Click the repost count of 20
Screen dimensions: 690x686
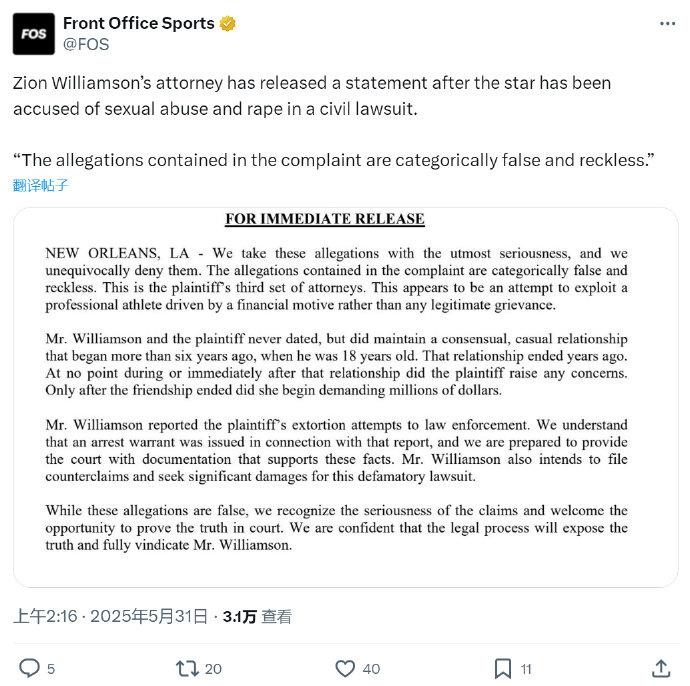(x=213, y=669)
